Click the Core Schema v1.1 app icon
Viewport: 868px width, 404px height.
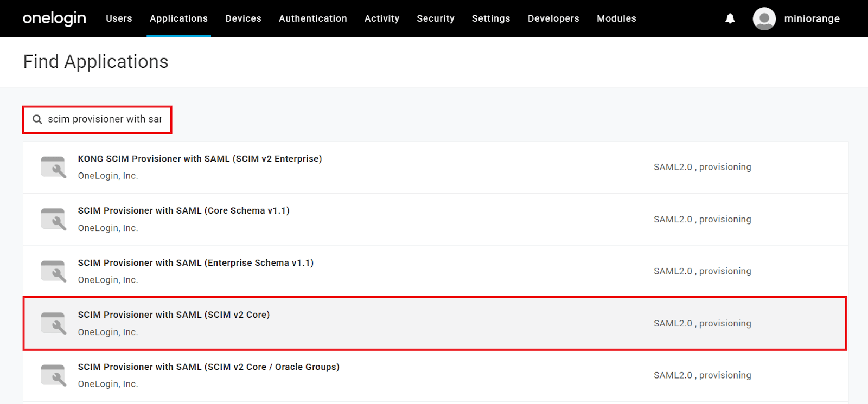pos(53,219)
